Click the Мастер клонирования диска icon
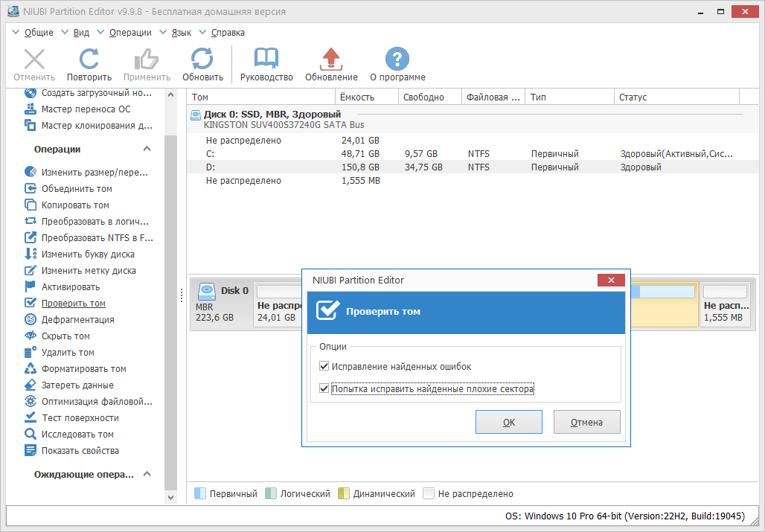The image size is (765, 532). point(31,125)
